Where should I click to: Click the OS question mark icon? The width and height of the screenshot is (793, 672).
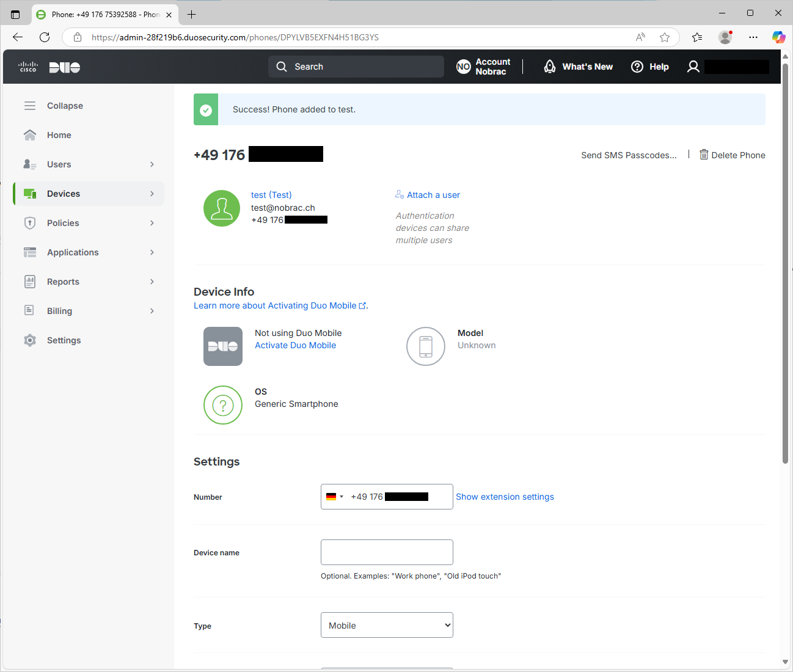223,405
